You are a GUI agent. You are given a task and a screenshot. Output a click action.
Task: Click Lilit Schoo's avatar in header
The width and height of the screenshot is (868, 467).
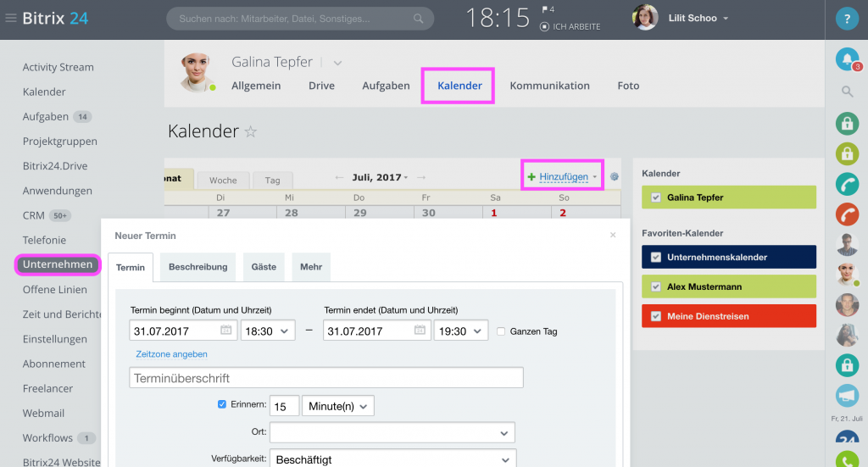(645, 18)
